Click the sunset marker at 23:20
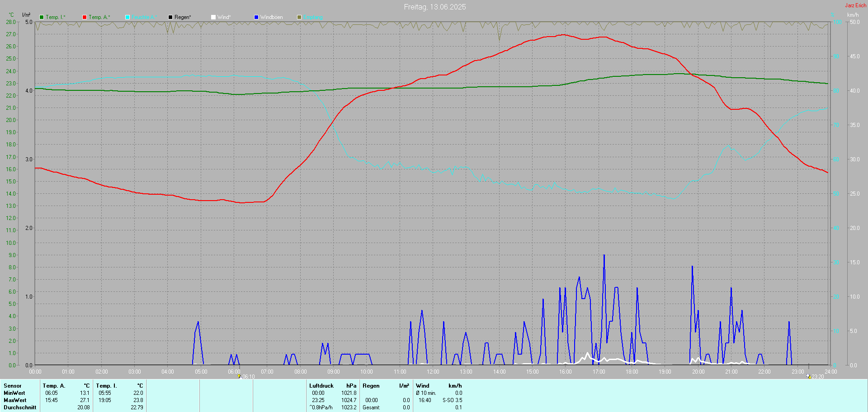This screenshot has width=868, height=412. coord(808,376)
